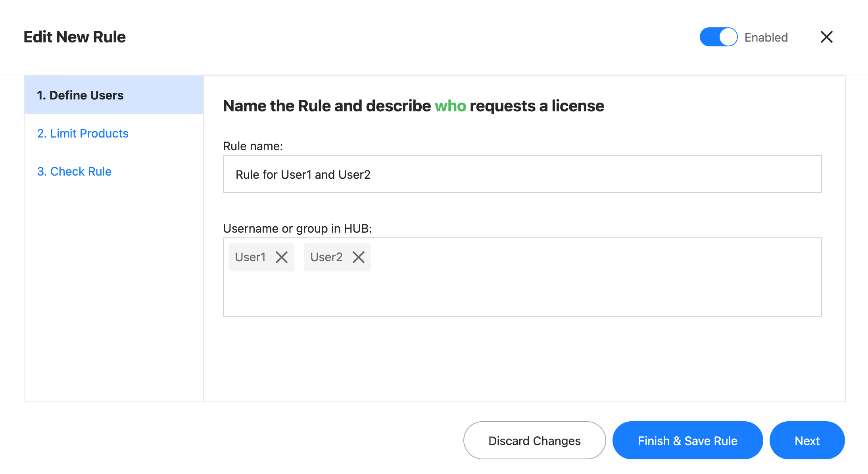Switch the rule state with the blue toggle
Viewport: 868px width, 474px height.
click(718, 37)
